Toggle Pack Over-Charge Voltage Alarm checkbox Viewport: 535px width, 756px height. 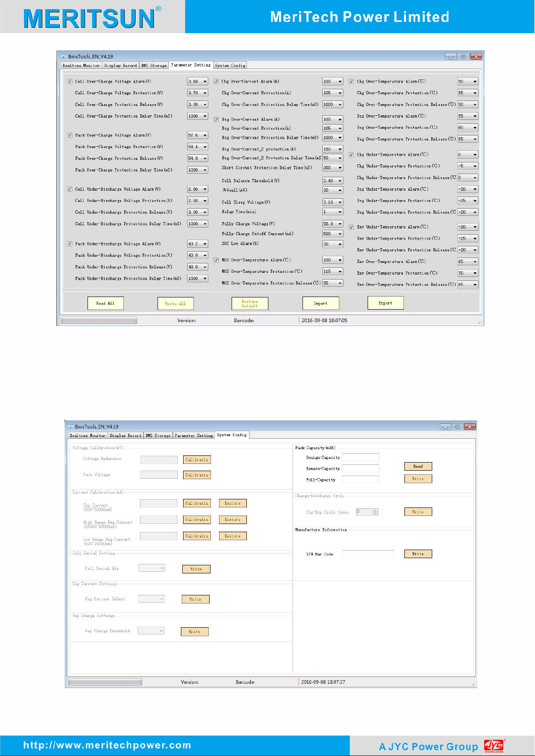click(70, 135)
